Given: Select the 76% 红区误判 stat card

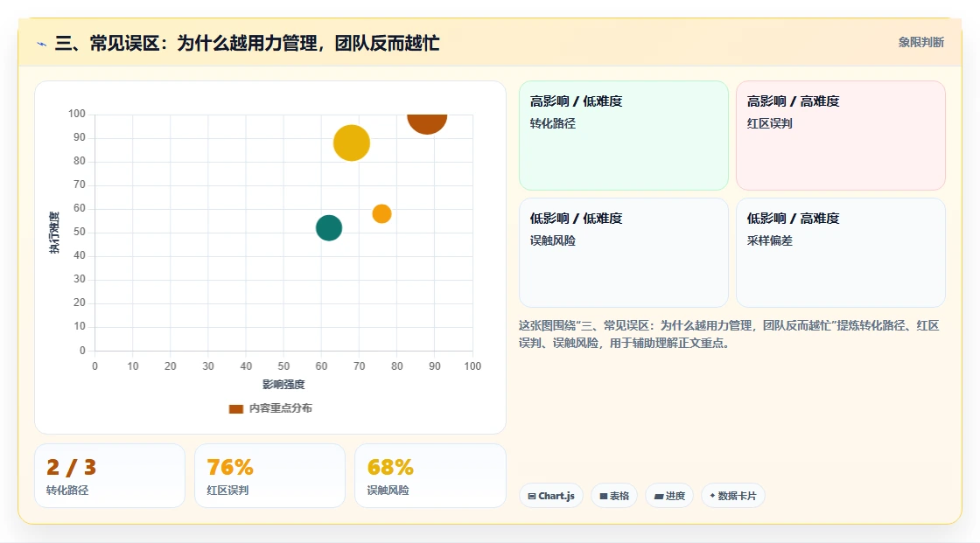Looking at the screenshot, I should 270,477.
